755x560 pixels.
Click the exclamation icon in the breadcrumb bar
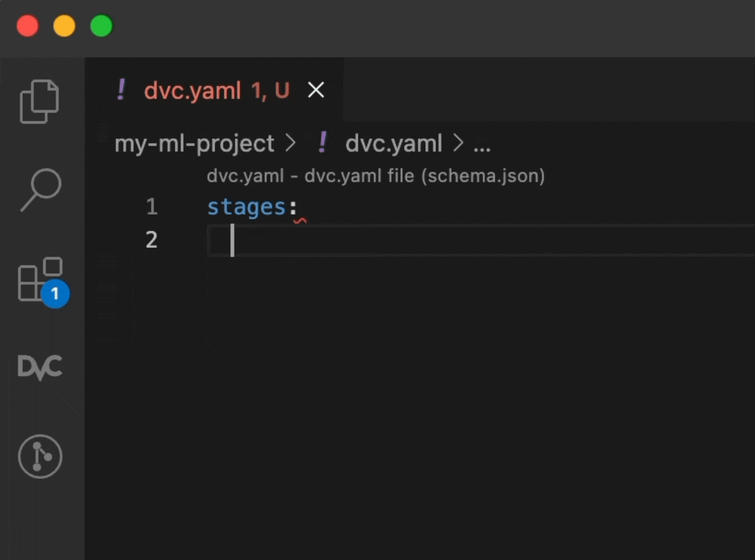(x=321, y=143)
